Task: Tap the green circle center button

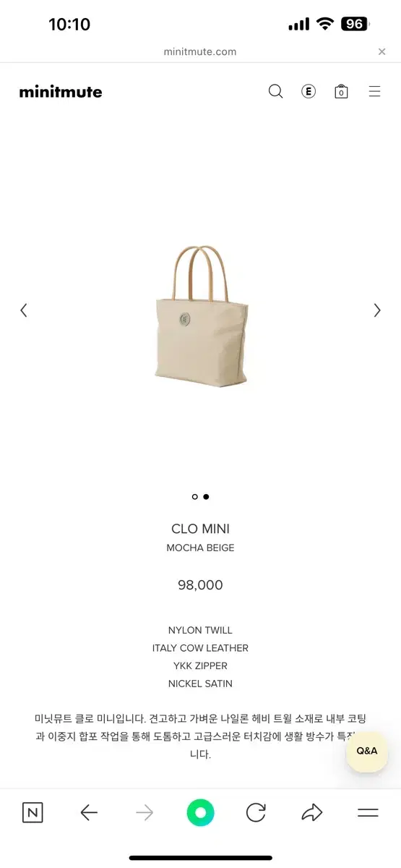Action: coord(200,812)
